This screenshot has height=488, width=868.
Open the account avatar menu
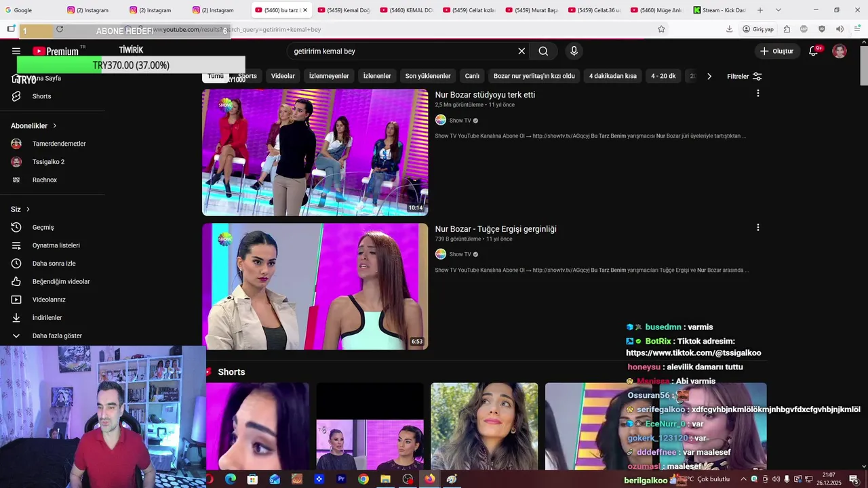tap(840, 51)
